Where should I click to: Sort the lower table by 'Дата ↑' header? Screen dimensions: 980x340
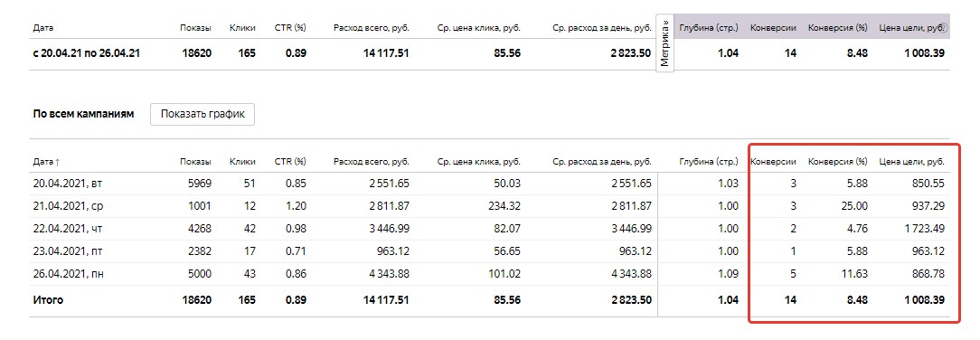(46, 162)
